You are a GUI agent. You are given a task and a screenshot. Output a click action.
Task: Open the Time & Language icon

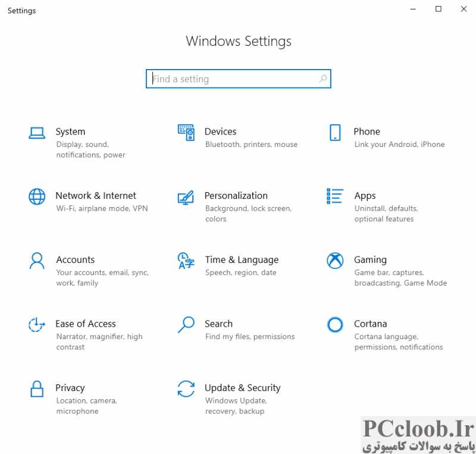(186, 261)
